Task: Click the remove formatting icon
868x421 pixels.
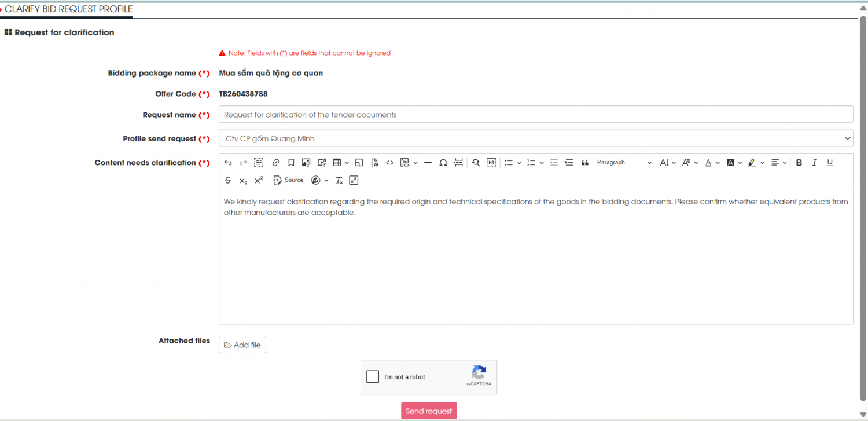Action: click(339, 180)
